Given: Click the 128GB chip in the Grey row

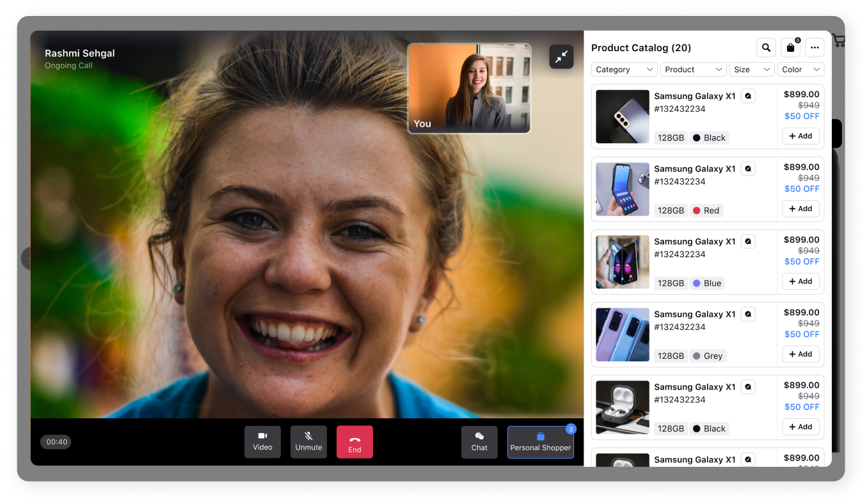Looking at the screenshot, I should [671, 356].
